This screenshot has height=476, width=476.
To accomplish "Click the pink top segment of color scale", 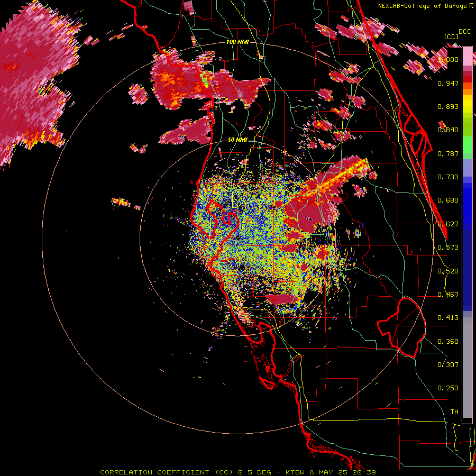I will coord(467,57).
